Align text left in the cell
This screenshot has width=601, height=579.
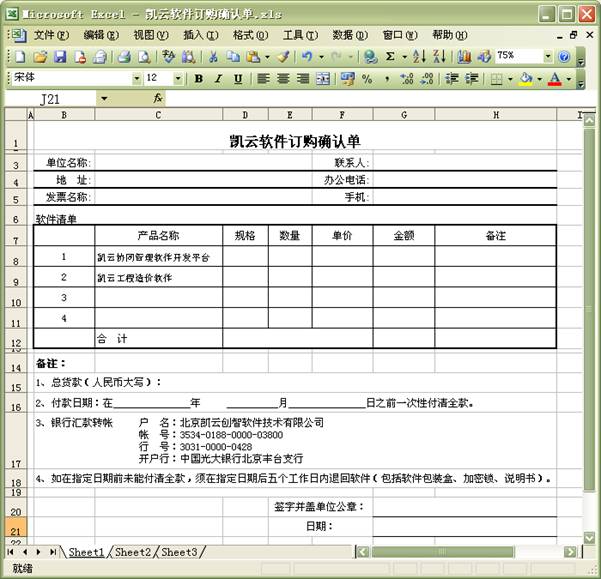tap(263, 79)
